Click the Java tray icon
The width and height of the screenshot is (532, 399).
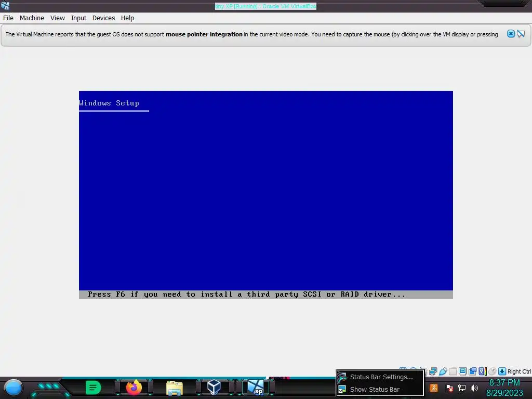pos(434,388)
